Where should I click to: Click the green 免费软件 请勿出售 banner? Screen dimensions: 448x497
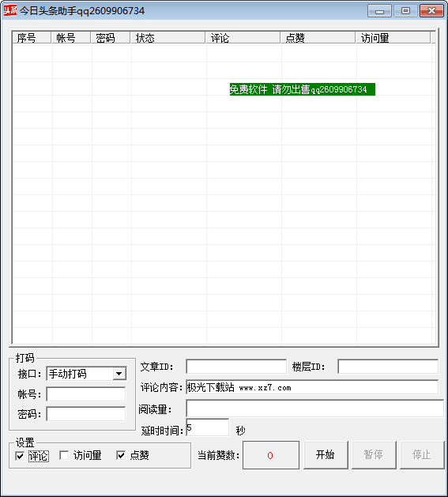pyautogui.click(x=303, y=89)
